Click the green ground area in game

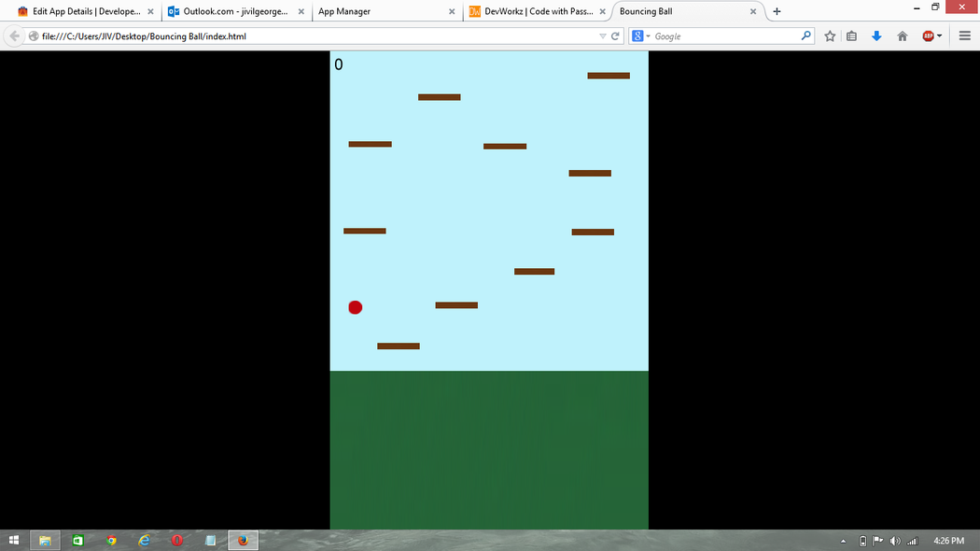coord(488,448)
